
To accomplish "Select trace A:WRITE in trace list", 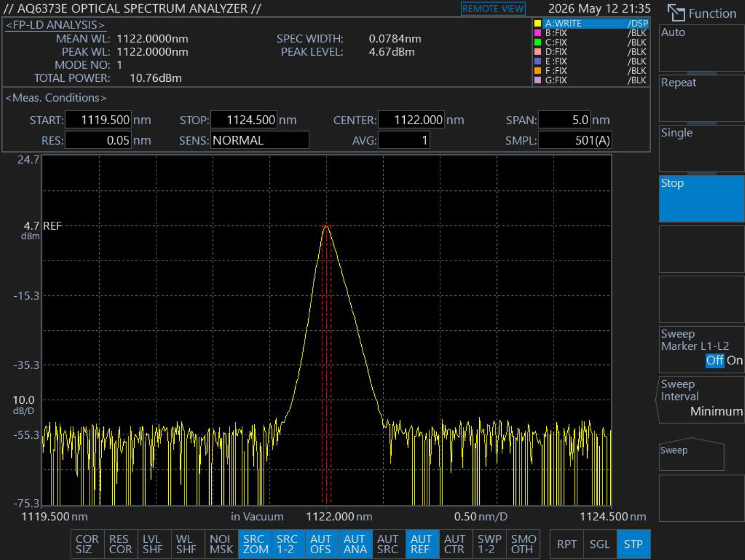I will tap(591, 23).
